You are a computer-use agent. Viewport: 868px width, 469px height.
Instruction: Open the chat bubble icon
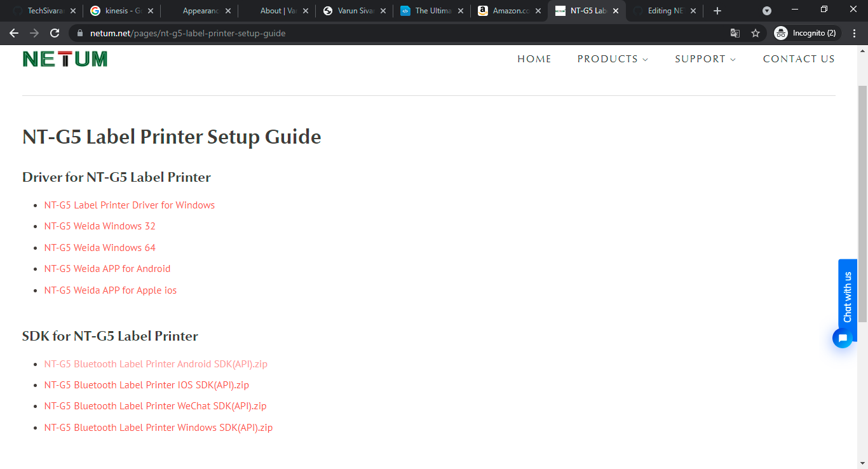coord(843,337)
